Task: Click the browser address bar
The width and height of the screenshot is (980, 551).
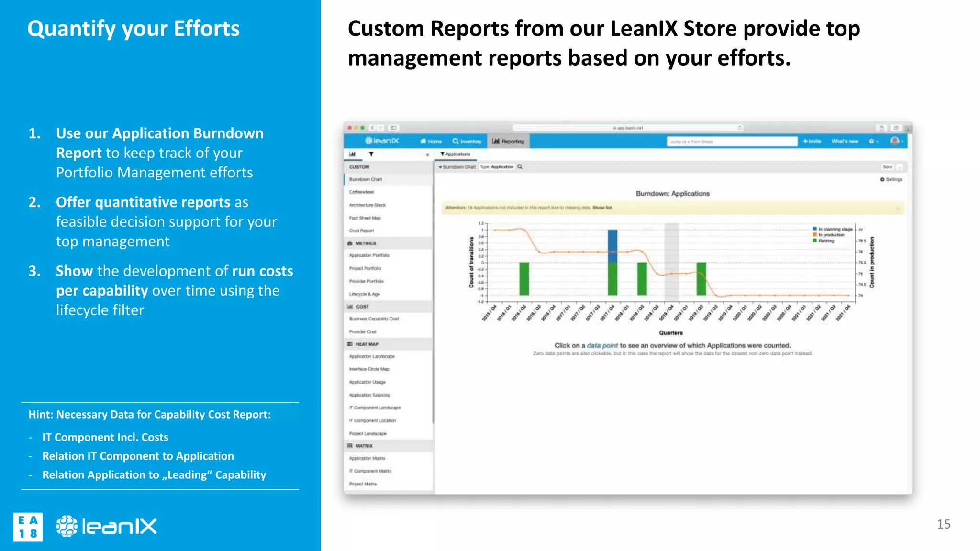Action: point(628,128)
